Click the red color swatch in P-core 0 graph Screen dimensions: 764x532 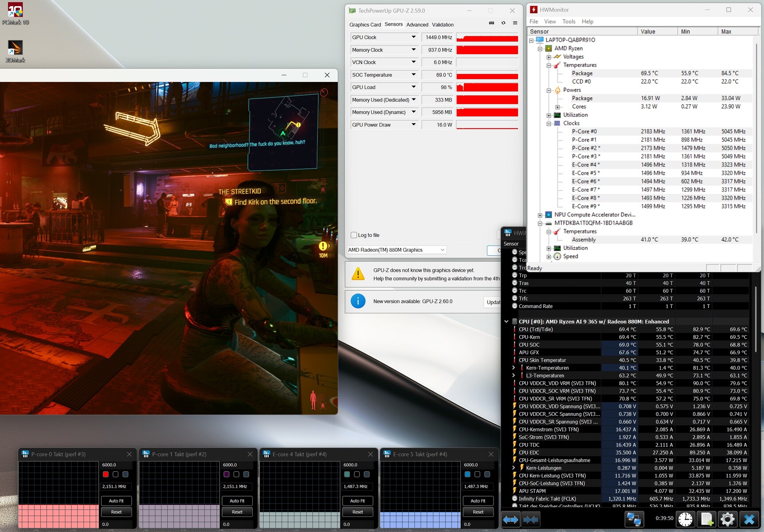[106, 474]
